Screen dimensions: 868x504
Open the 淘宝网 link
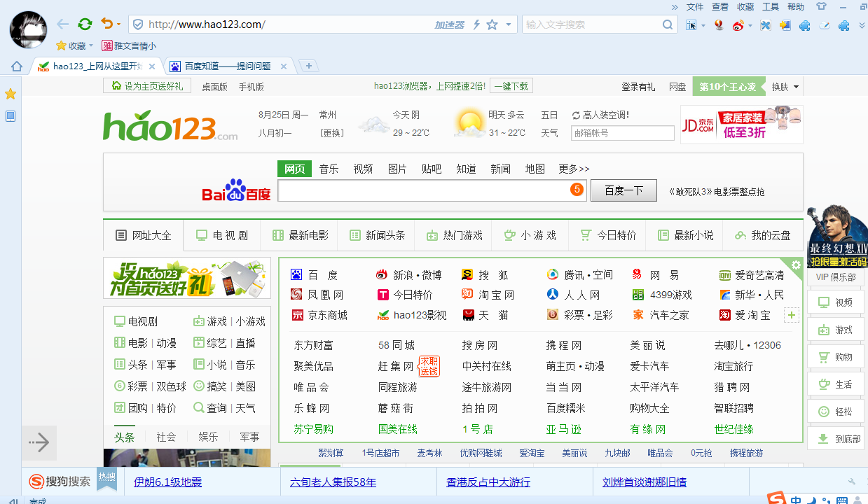click(497, 295)
